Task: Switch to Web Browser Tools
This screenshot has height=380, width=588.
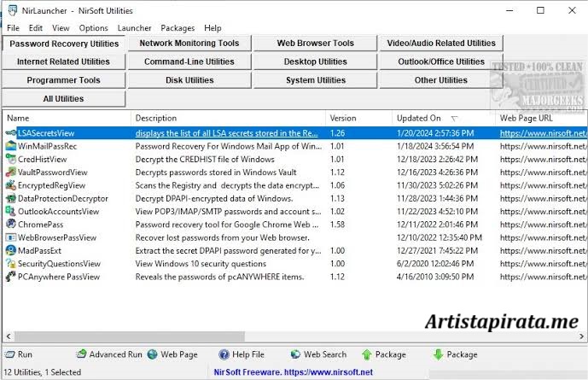Action: [316, 44]
